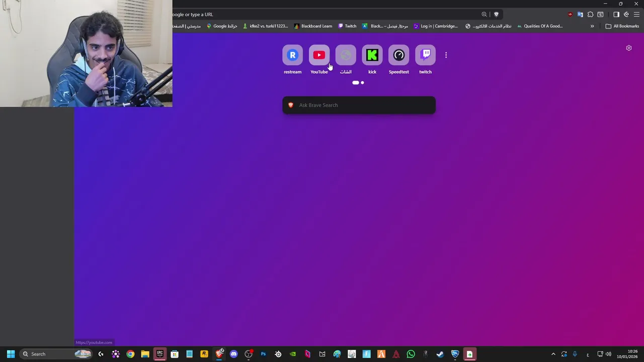
Task: Open new tab page customize settings gear
Action: (629, 48)
